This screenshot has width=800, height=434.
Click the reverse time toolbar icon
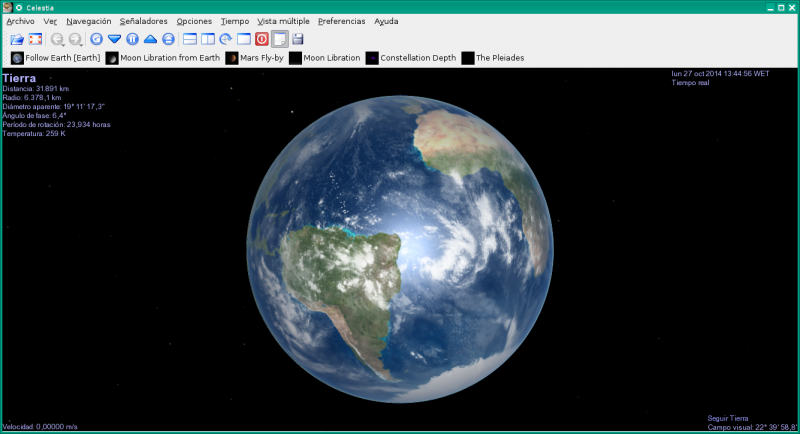tap(96, 39)
